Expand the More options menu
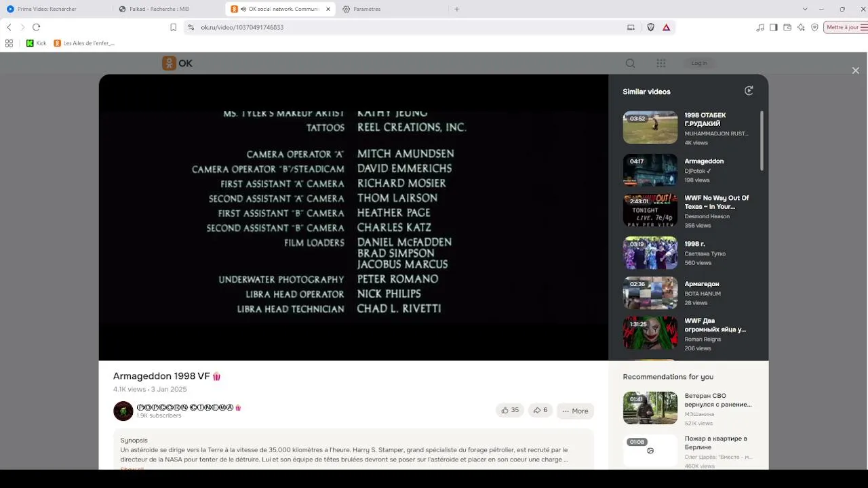This screenshot has width=868, height=488. tap(575, 411)
